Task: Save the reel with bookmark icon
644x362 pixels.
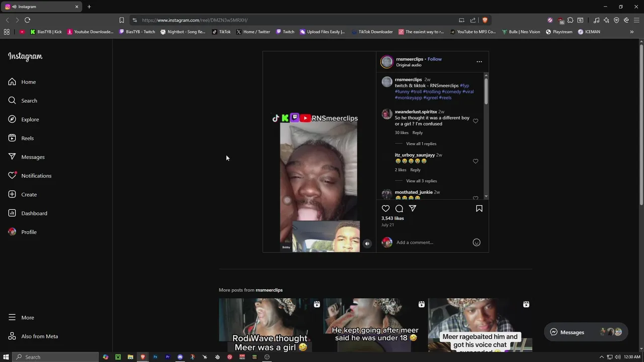Action: 479,208
